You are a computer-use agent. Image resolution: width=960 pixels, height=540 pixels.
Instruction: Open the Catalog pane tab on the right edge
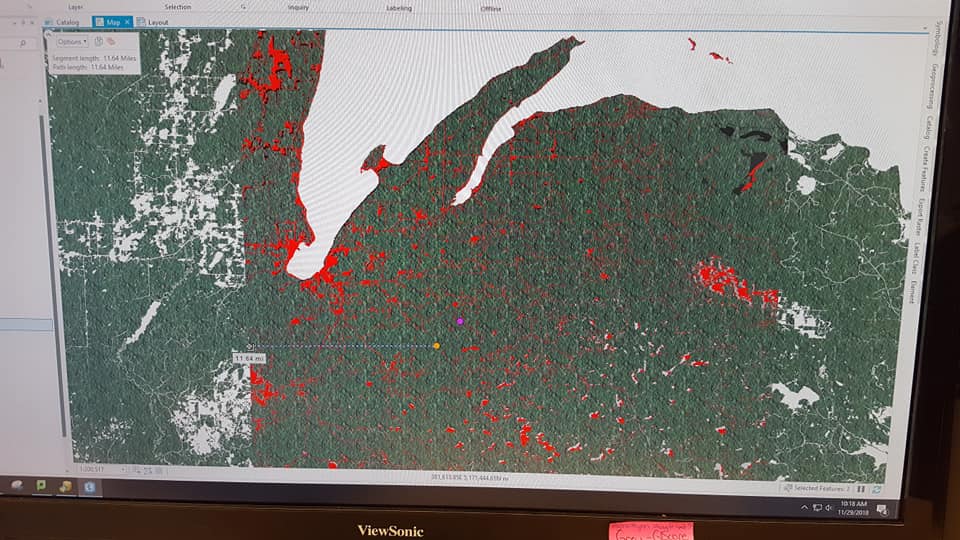coord(929,127)
